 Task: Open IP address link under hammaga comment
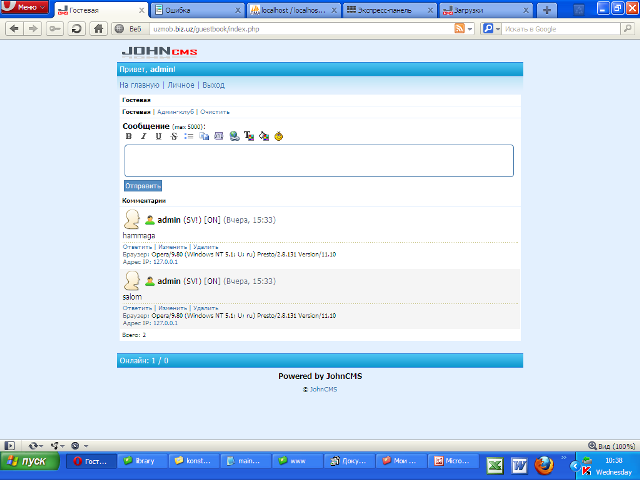click(x=165, y=262)
